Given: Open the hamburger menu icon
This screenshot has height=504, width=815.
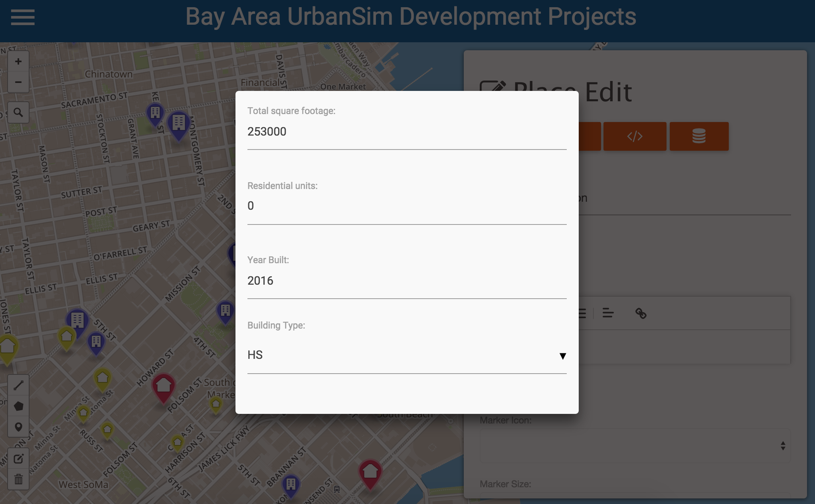Looking at the screenshot, I should click(23, 18).
